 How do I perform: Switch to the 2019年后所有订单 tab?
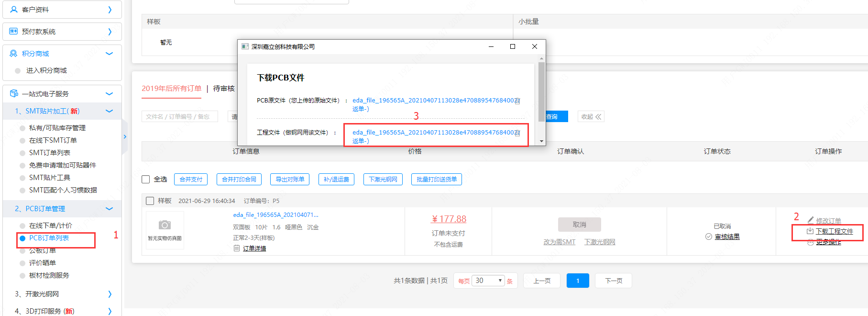tap(171, 89)
